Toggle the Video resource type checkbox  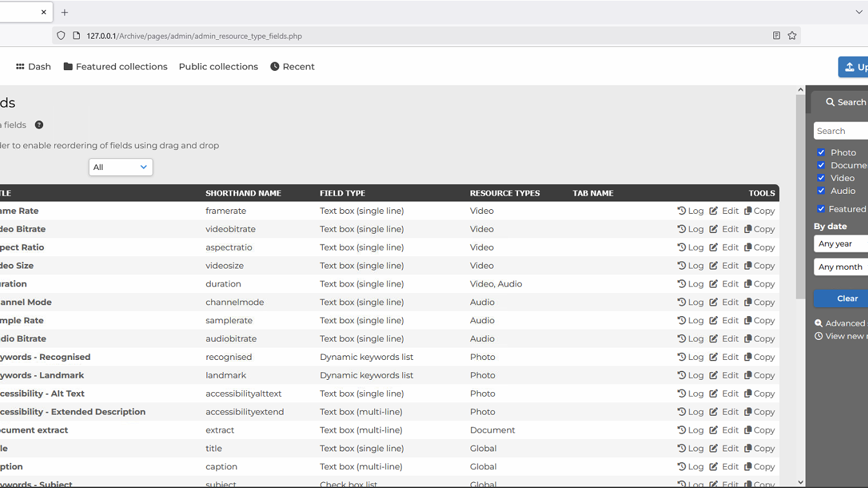click(x=821, y=178)
